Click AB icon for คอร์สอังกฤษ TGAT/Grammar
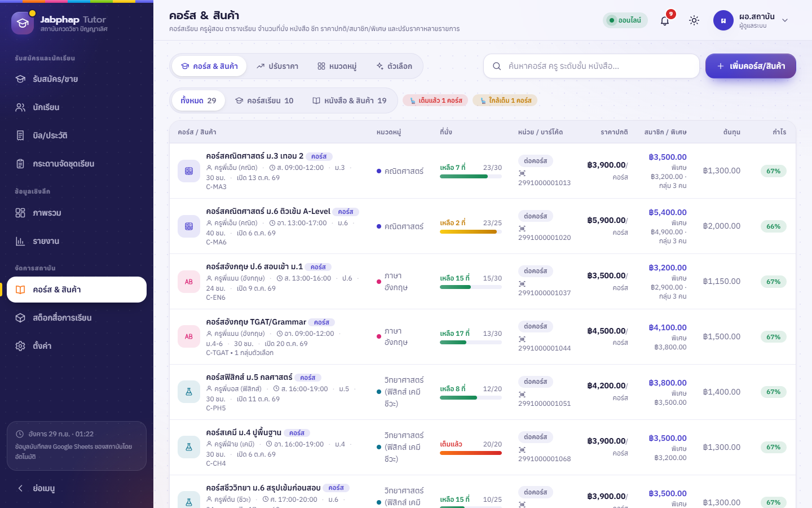This screenshot has height=508, width=812. tap(189, 337)
